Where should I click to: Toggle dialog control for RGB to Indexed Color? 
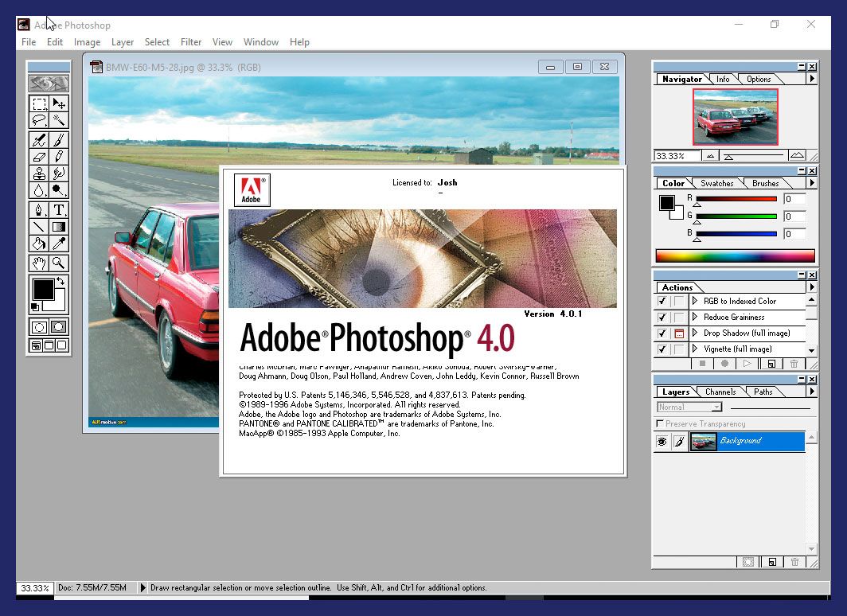(x=679, y=302)
